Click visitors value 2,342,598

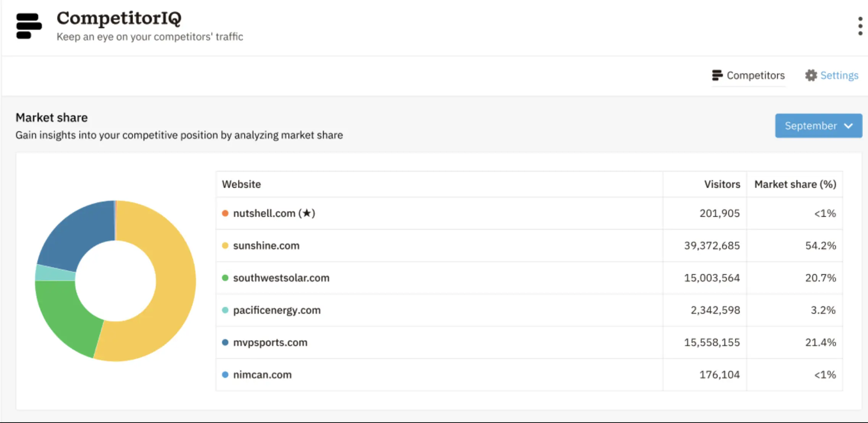(715, 310)
